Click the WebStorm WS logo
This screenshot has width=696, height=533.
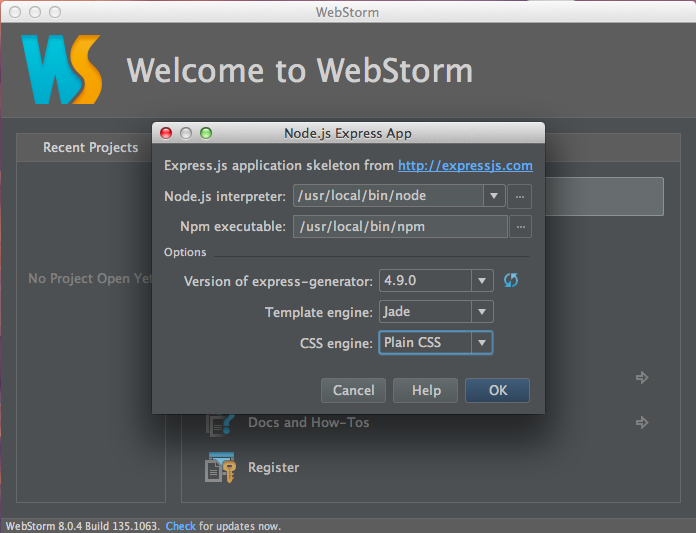(62, 70)
